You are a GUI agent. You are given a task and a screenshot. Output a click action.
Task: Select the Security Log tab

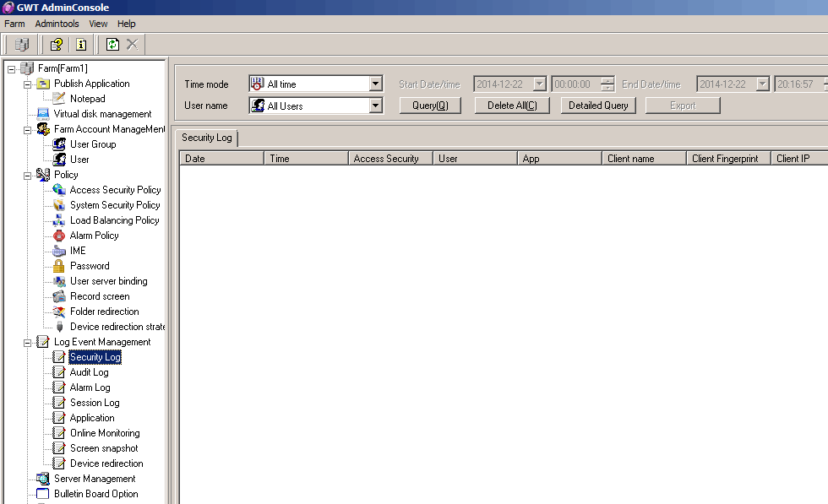click(207, 138)
